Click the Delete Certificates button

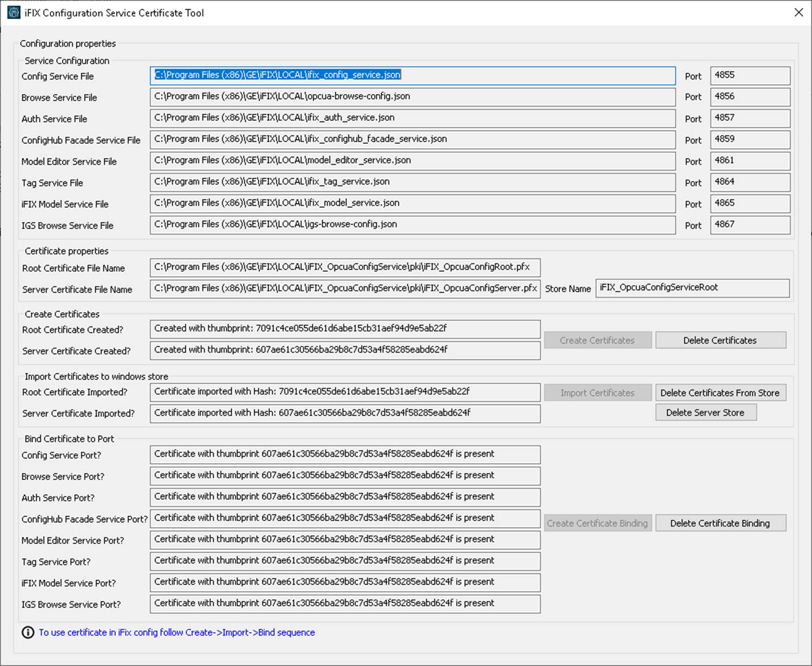click(721, 340)
